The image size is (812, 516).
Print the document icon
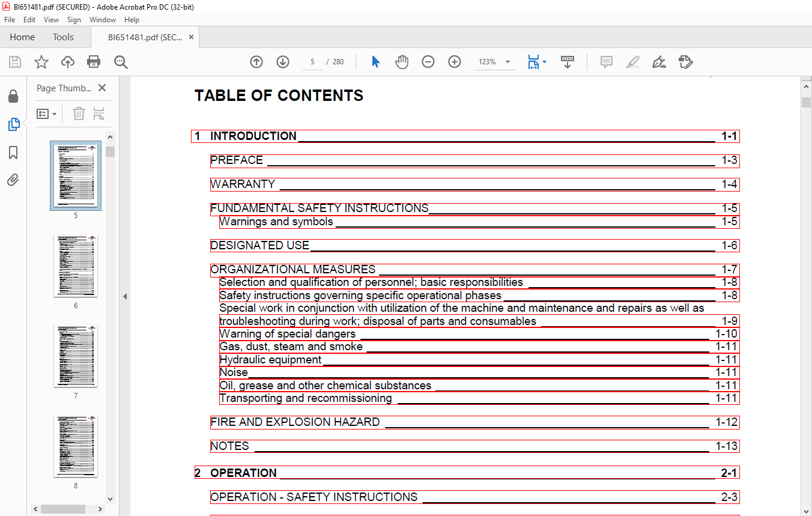(x=94, y=62)
